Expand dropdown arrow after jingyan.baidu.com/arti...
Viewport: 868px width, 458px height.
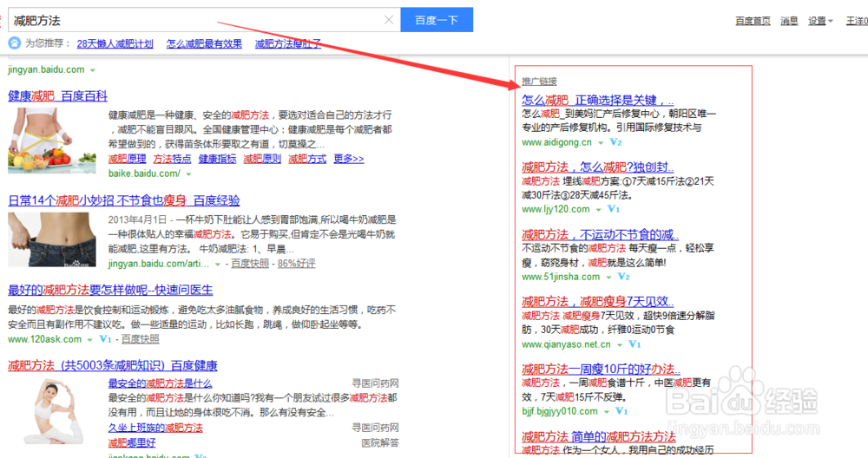(x=218, y=265)
